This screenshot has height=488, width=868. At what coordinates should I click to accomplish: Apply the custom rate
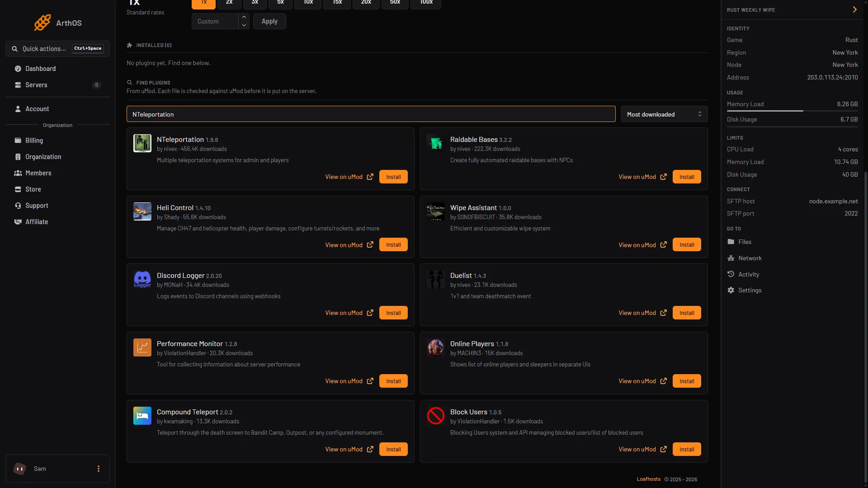(x=269, y=21)
